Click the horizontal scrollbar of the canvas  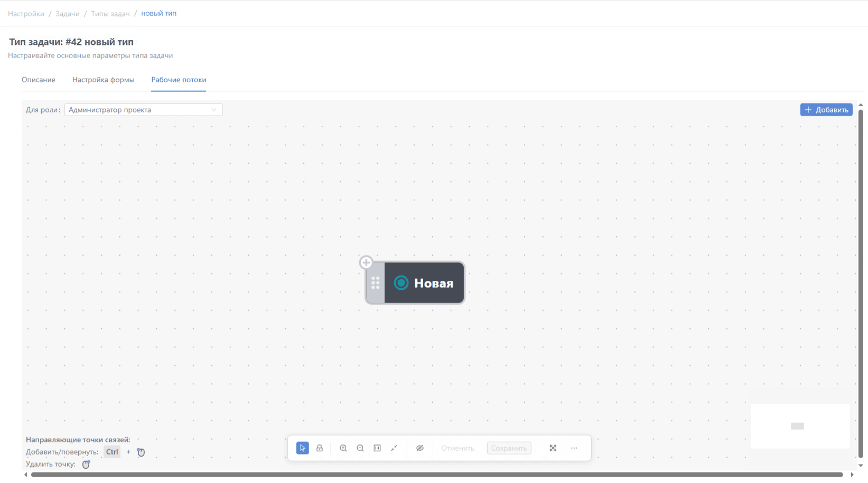pyautogui.click(x=437, y=475)
